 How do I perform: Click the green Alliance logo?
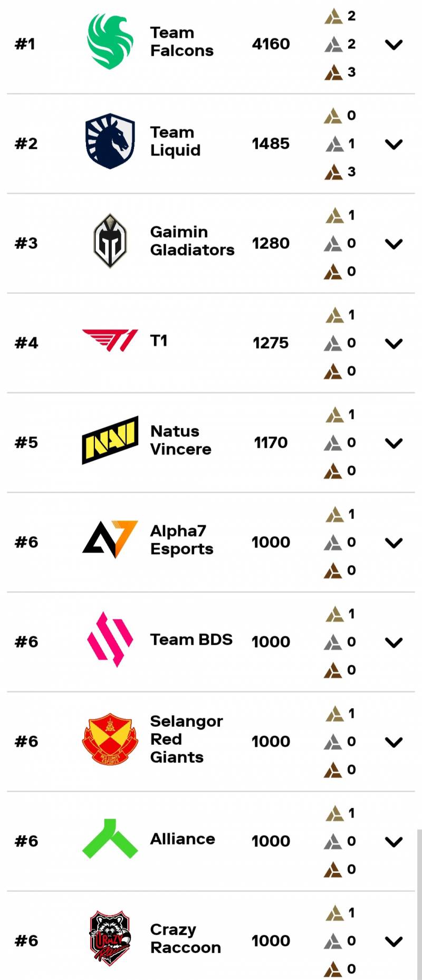[110, 839]
